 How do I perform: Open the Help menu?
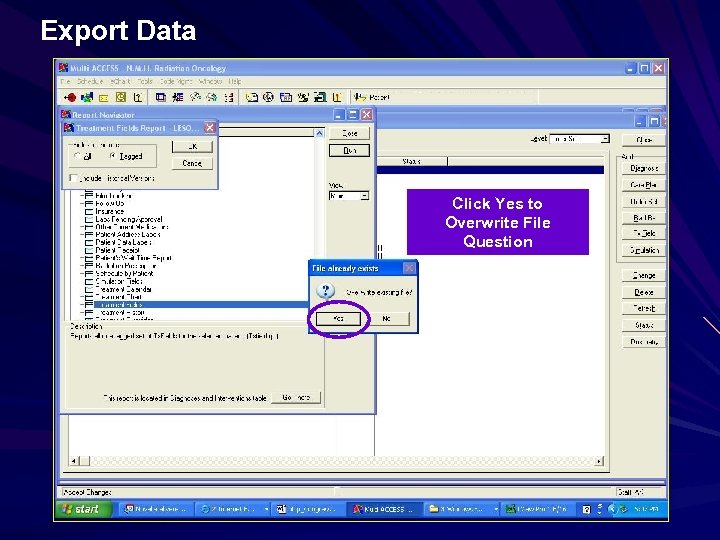point(235,81)
